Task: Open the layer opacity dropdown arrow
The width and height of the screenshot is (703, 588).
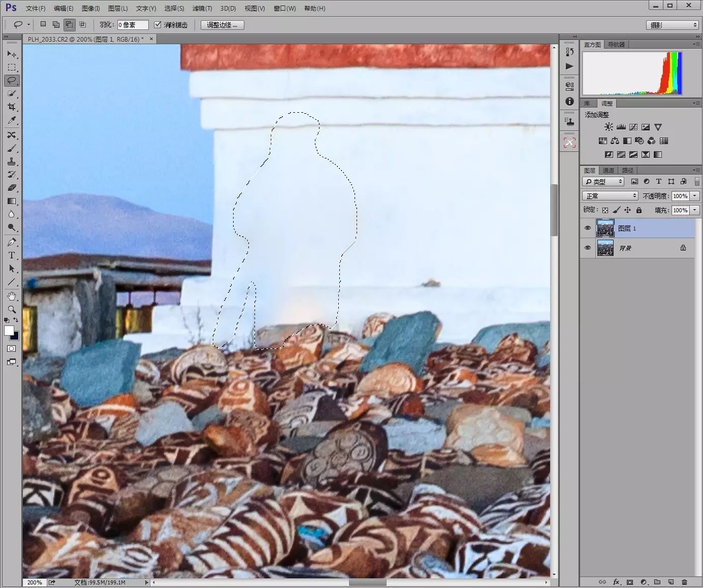Action: [x=694, y=196]
